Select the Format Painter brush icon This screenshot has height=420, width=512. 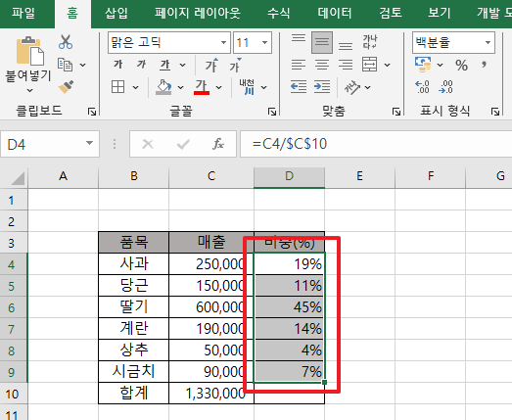tap(66, 87)
